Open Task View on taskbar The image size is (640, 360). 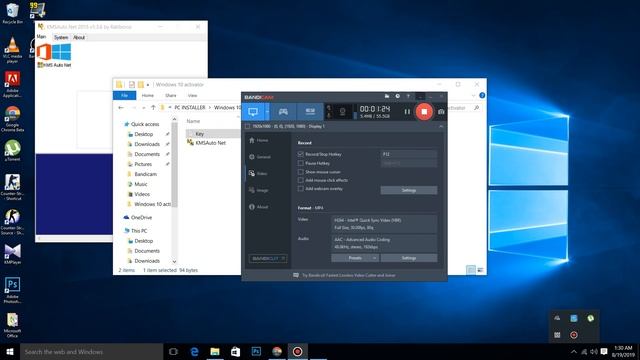pos(173,351)
